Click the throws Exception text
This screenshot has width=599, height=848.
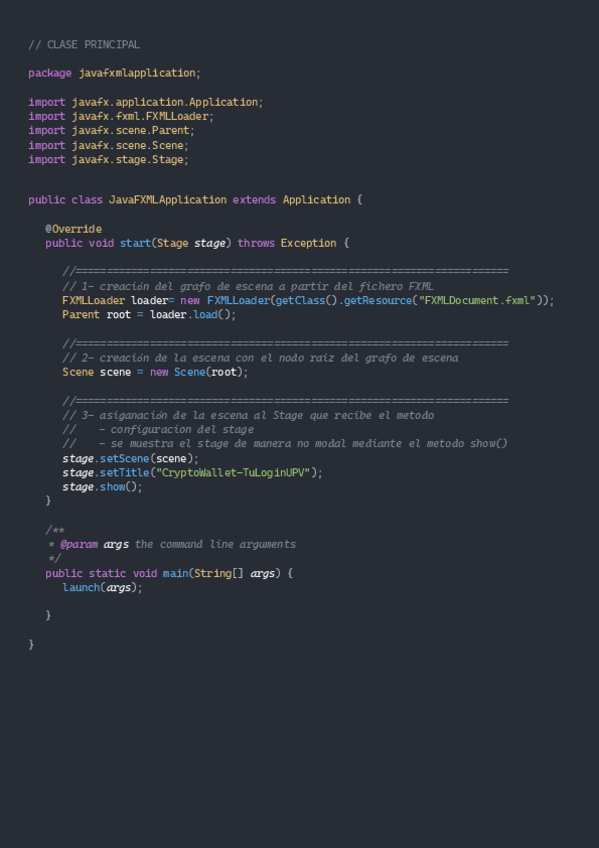click(x=287, y=243)
